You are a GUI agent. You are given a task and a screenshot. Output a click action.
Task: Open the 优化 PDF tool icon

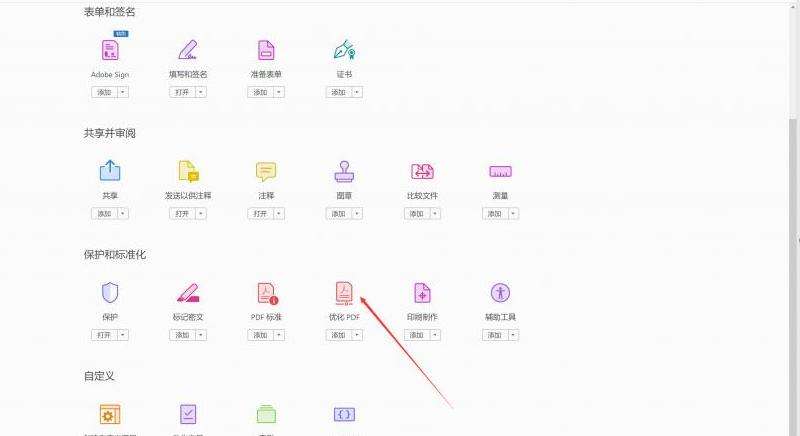(344, 293)
